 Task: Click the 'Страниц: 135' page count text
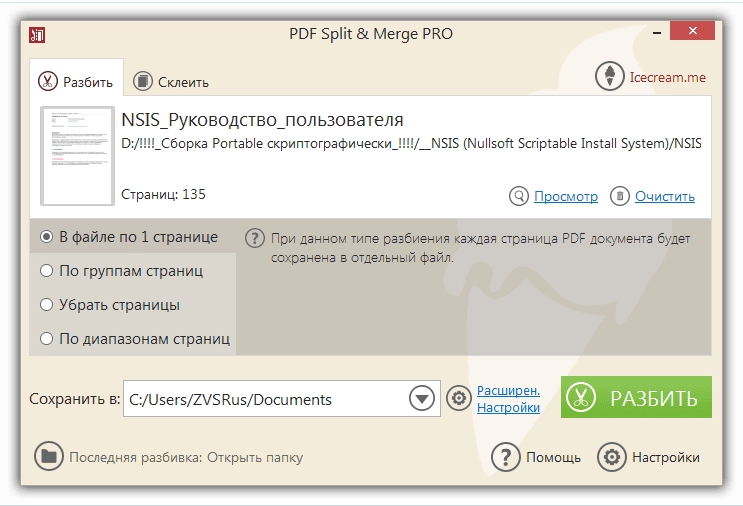tap(163, 194)
